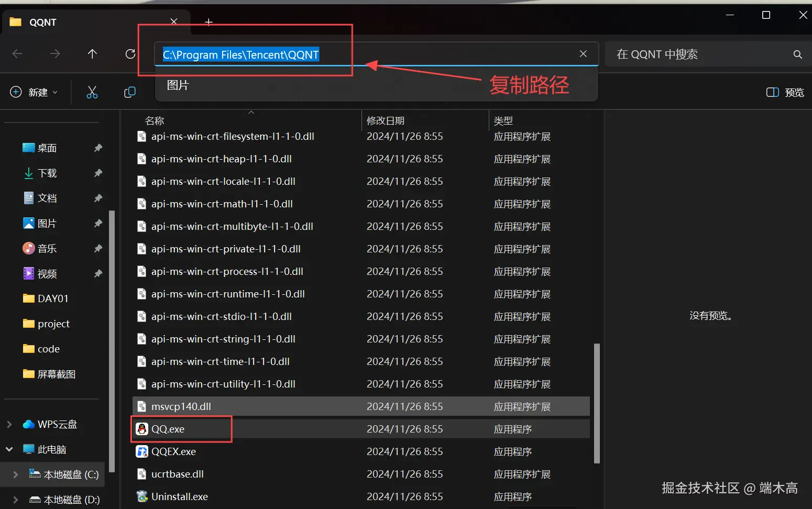Collapse the 此电脑 tree node
The width and height of the screenshot is (812, 509).
9,450
